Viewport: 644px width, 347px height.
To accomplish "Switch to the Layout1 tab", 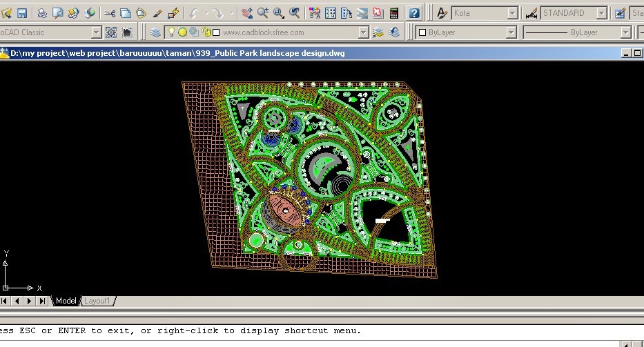I will click(97, 301).
